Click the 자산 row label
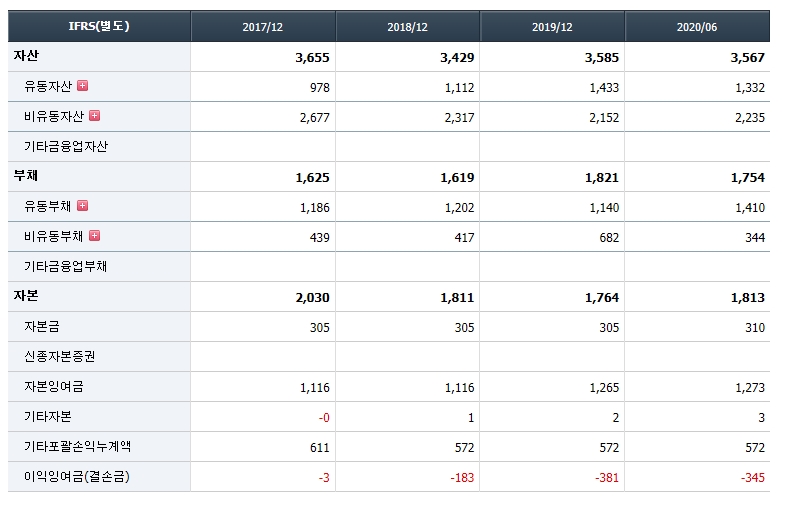The image size is (786, 507). (x=26, y=56)
